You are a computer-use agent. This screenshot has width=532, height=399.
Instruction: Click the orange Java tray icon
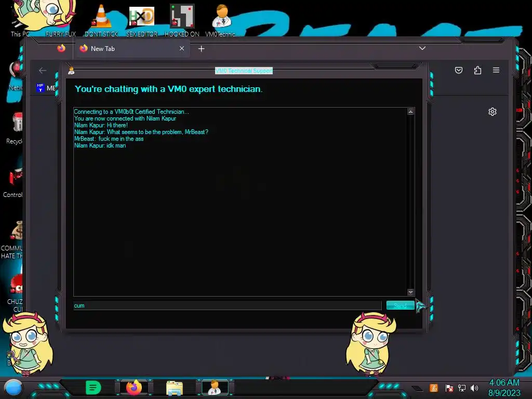[x=434, y=388]
